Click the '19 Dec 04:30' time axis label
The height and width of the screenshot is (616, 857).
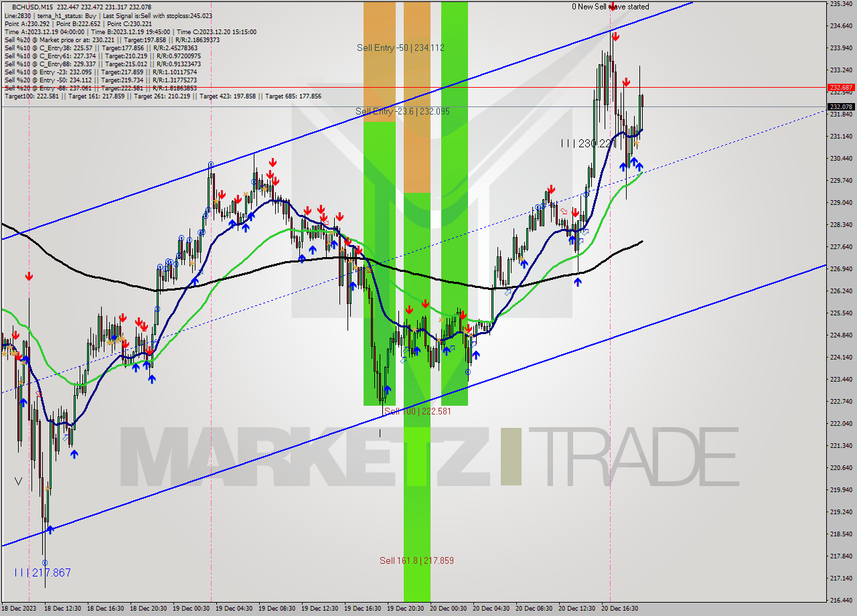(234, 609)
